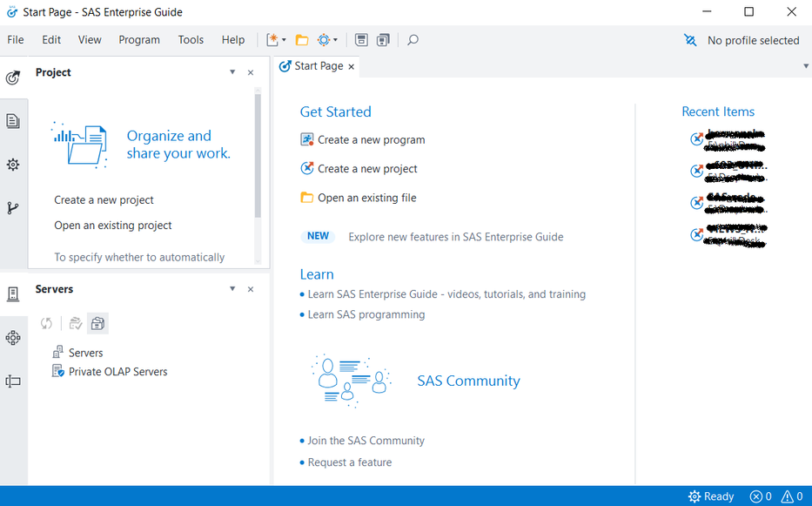The height and width of the screenshot is (506, 812).
Task: Click the Save All icon in toolbar
Action: point(383,40)
